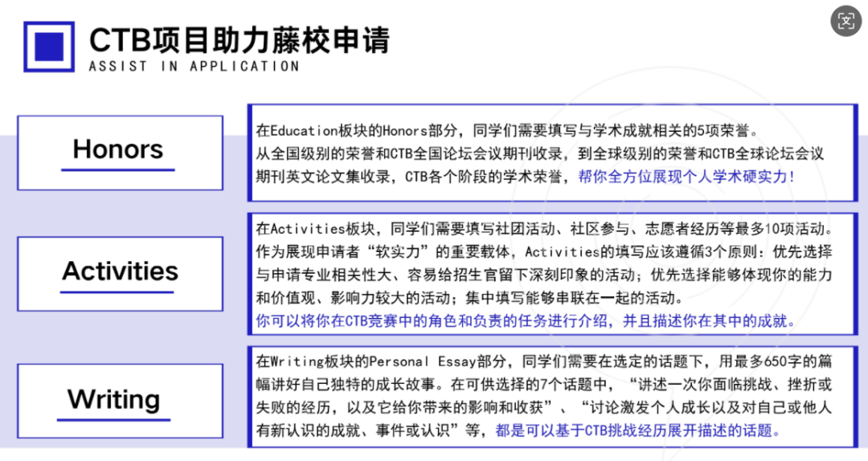Select the Writing label box
Screen dimensions: 868x461
(120, 402)
